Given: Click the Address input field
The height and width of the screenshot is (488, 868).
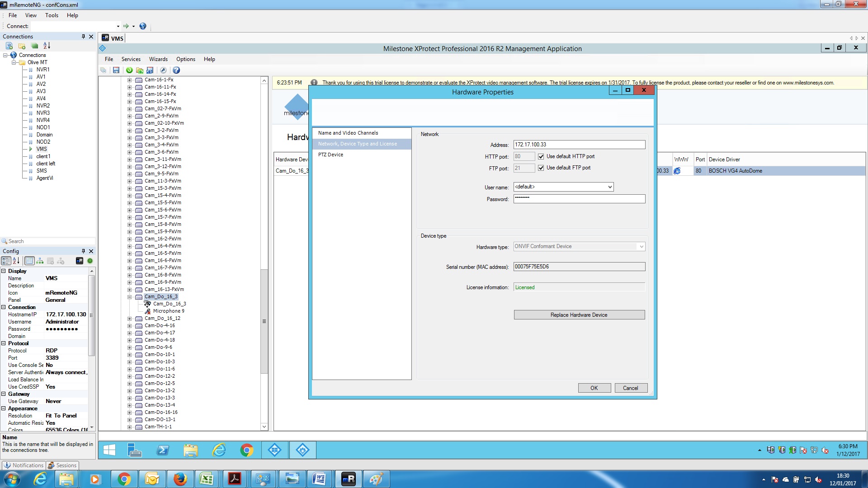Looking at the screenshot, I should 579,145.
